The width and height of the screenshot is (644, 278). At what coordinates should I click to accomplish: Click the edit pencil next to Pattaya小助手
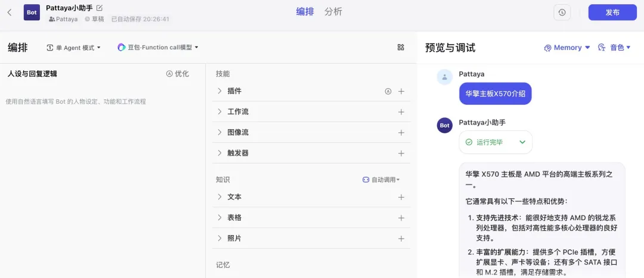(x=100, y=8)
